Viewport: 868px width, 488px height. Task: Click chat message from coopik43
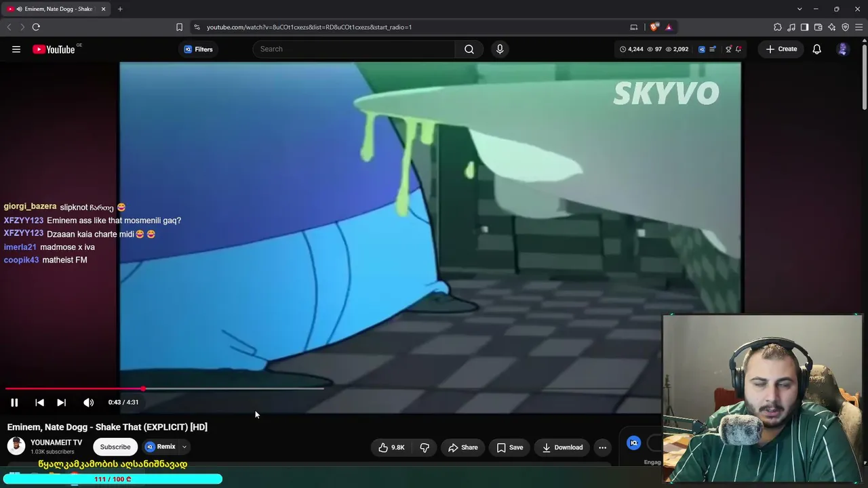(64, 260)
